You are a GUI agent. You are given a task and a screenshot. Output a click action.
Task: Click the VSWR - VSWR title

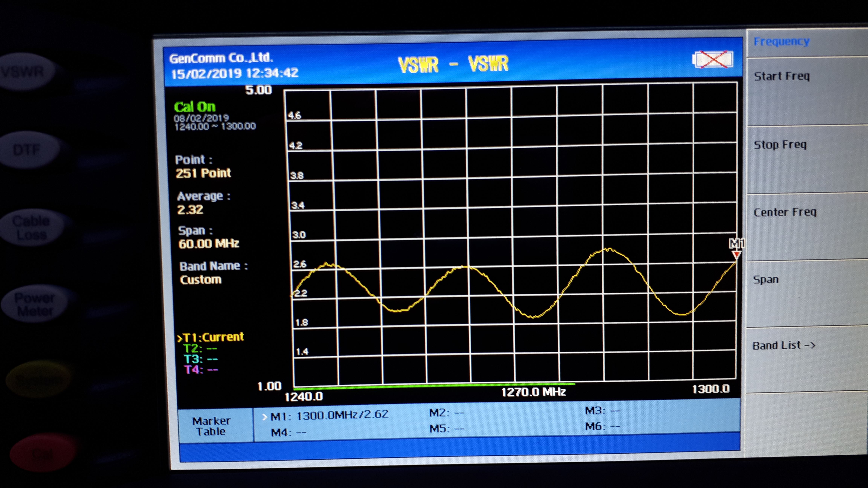pyautogui.click(x=453, y=64)
